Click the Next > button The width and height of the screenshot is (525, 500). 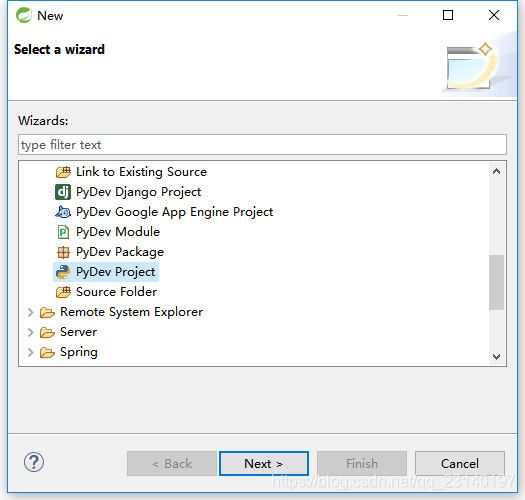264,463
